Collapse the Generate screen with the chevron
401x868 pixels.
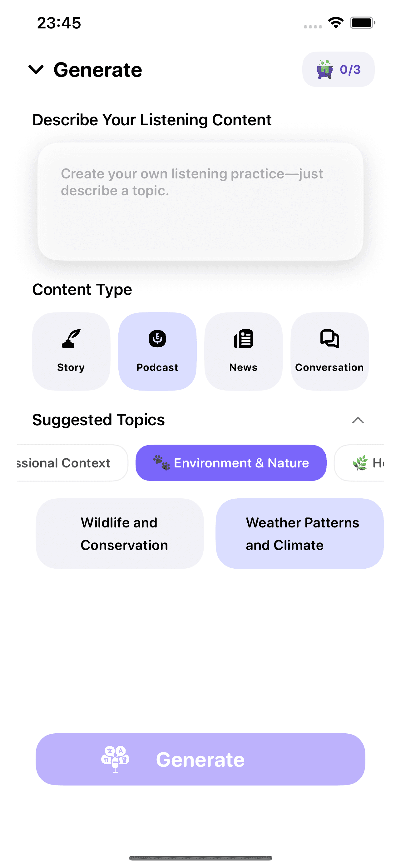tap(36, 69)
